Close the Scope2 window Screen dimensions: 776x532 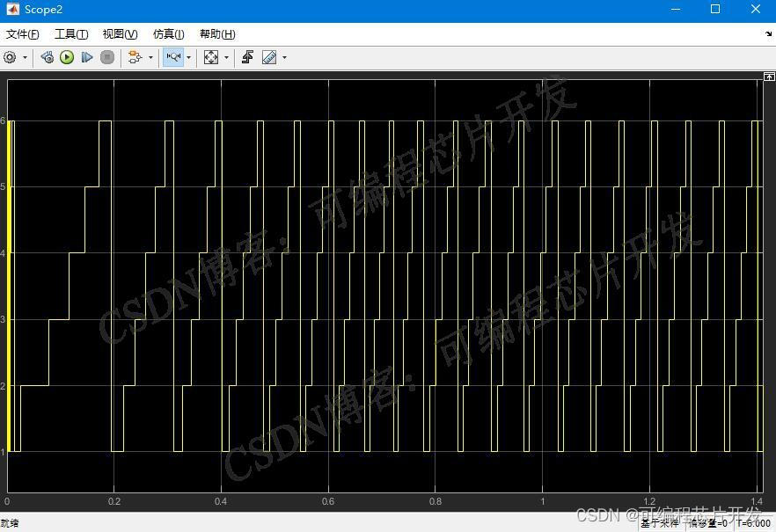[x=755, y=10]
